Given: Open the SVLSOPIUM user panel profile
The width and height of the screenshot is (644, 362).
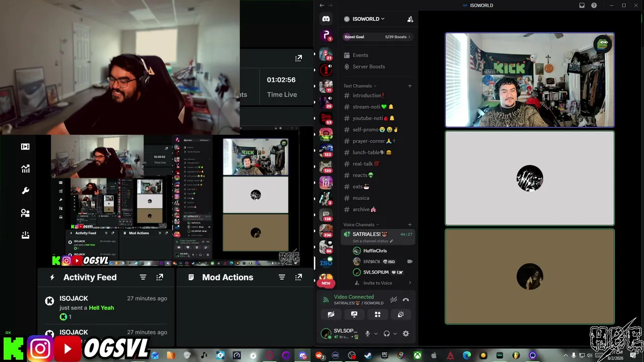Looking at the screenshot, I should [x=341, y=333].
